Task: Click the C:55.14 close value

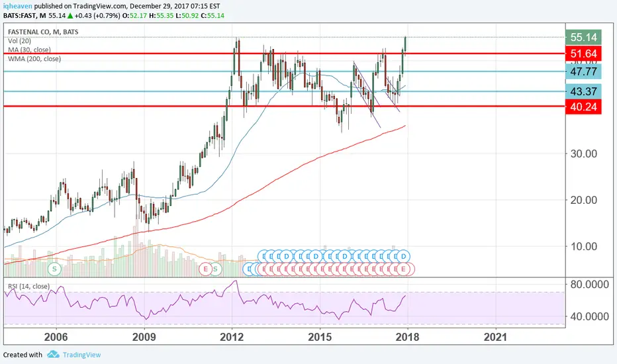Action: click(x=213, y=16)
